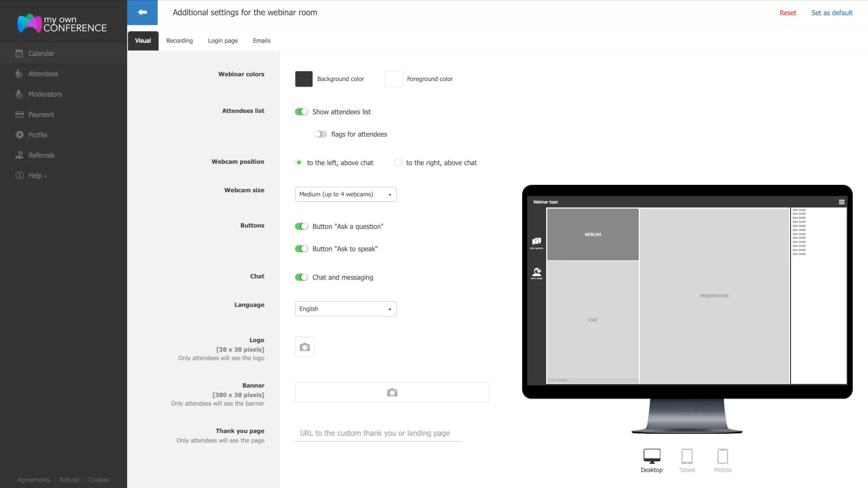This screenshot has height=488, width=868.
Task: Open the Language dropdown
Action: (x=345, y=309)
